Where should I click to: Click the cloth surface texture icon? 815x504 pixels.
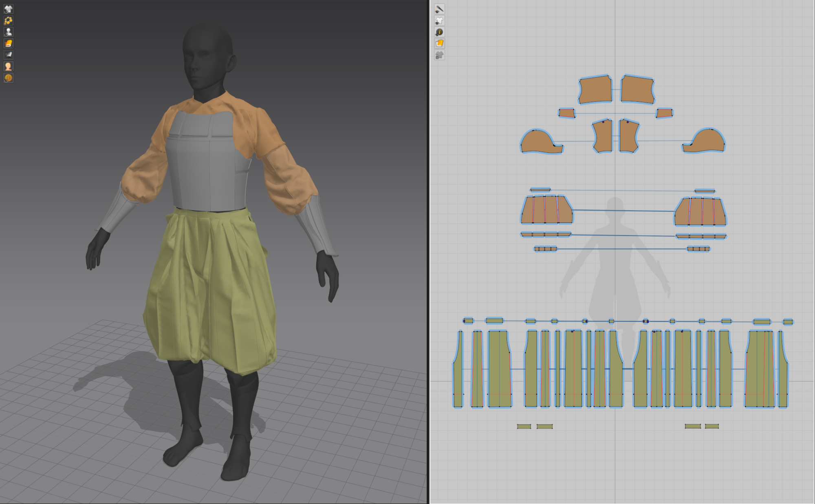pos(9,54)
